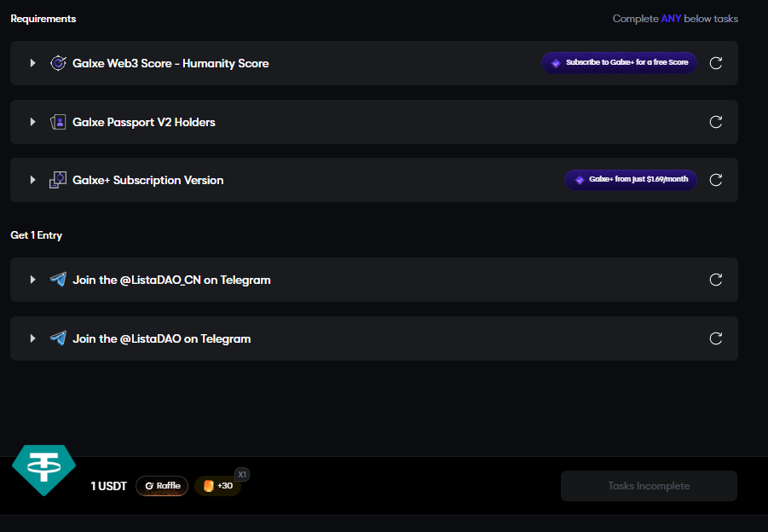768x532 pixels.
Task: Expand Galxe Passport V2 Holders arrow
Action: (32, 122)
